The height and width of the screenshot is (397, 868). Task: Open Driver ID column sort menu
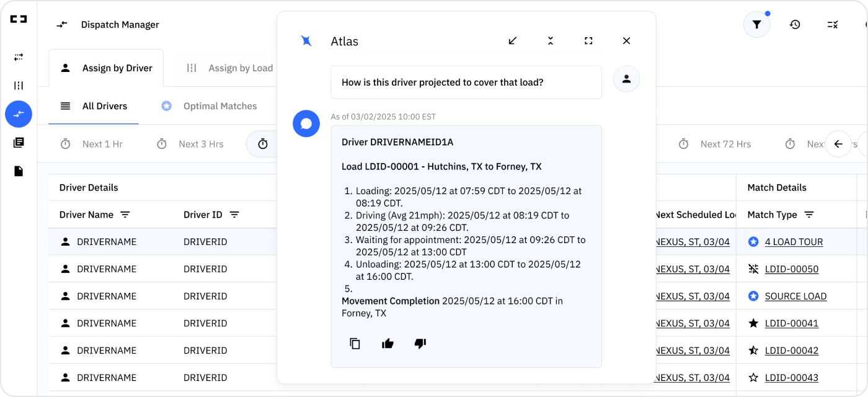coord(234,215)
